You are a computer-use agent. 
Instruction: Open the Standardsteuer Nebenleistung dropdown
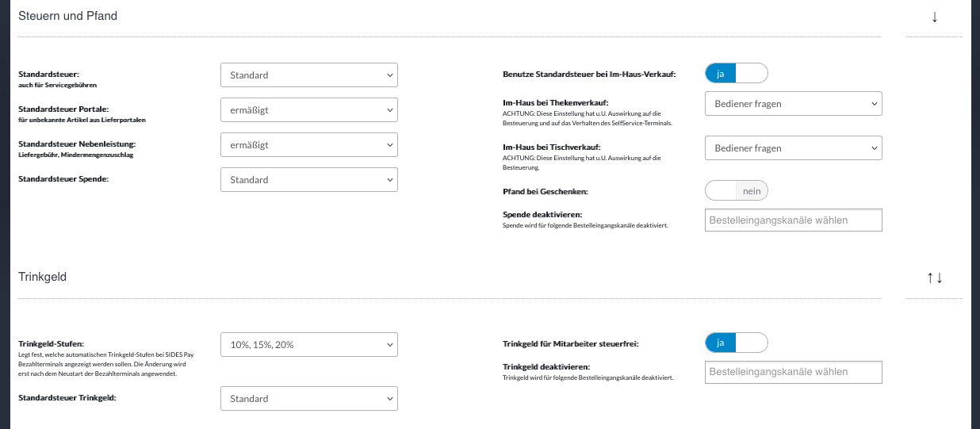click(x=309, y=145)
